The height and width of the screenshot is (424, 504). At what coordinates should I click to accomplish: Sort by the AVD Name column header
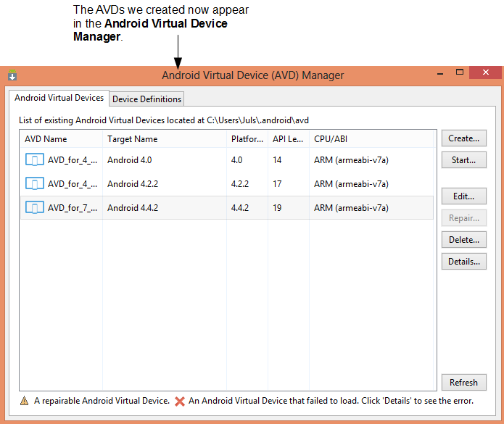point(62,139)
